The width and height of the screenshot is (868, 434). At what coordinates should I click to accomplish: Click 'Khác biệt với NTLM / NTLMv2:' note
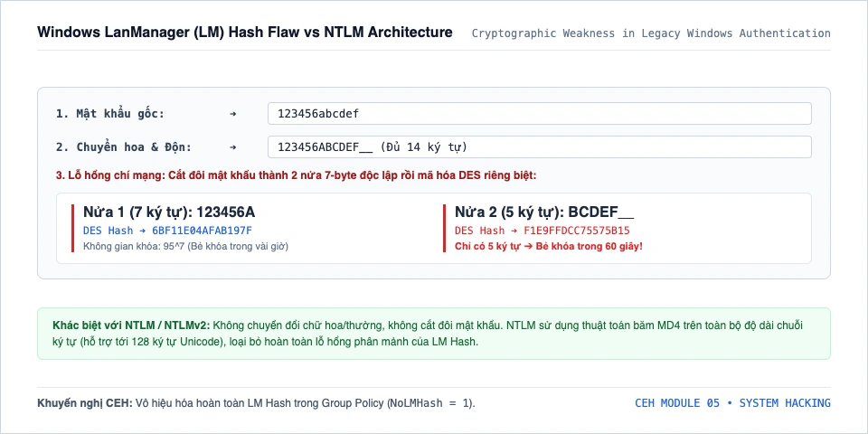(x=434, y=334)
